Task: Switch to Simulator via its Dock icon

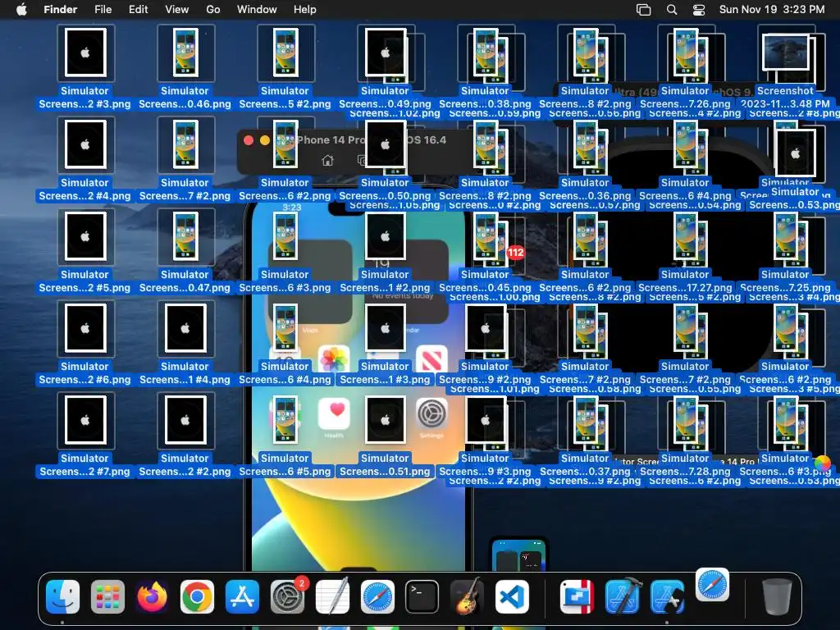Action: click(667, 596)
